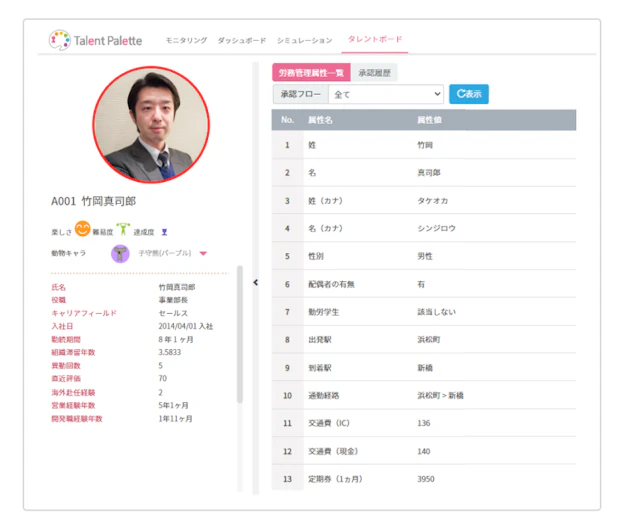The width and height of the screenshot is (624, 530).
Task: Click the green weightlifter difficulty icon
Action: pyautogui.click(x=123, y=229)
